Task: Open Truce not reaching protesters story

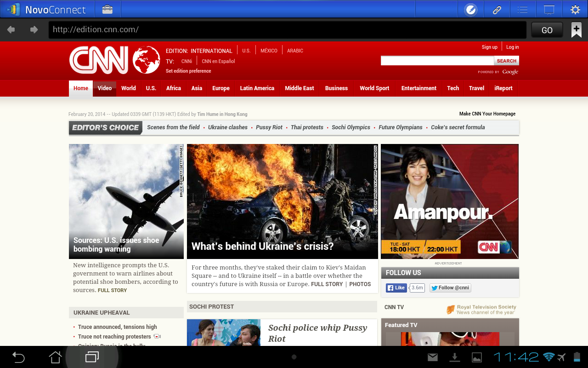Action: click(x=114, y=337)
